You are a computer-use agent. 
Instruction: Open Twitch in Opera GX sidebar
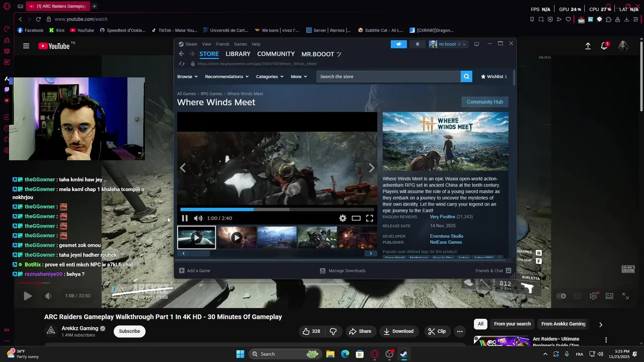7,89
